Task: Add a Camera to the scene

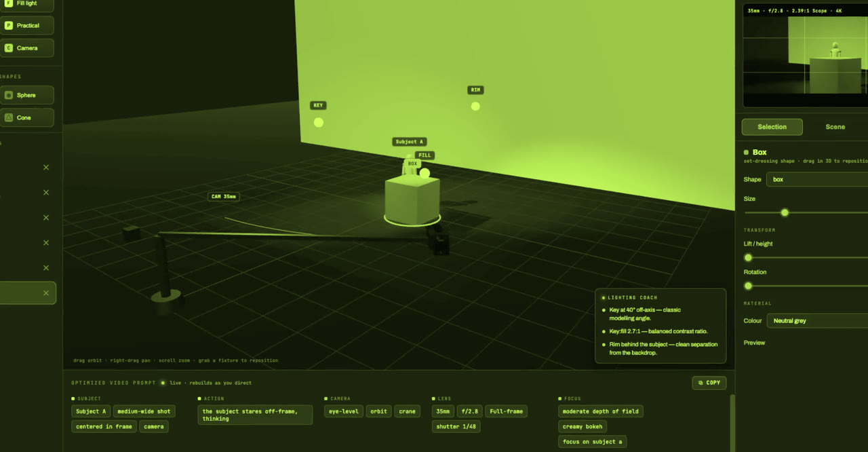Action: [26, 48]
